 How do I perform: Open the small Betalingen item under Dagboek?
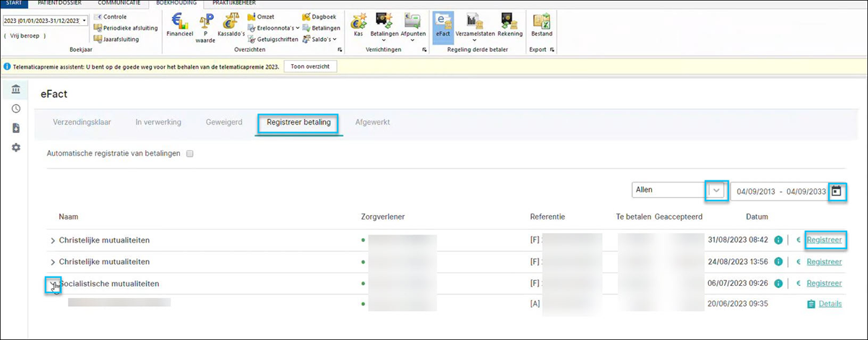321,28
